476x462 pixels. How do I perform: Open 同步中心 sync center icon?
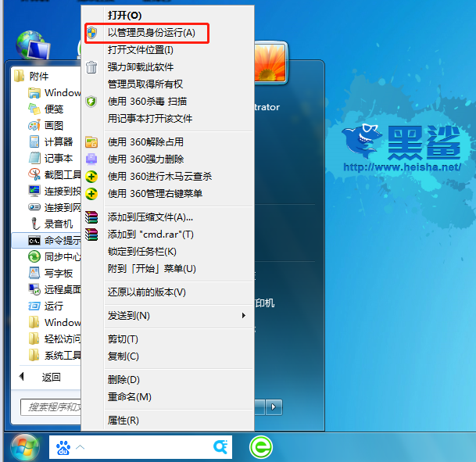pyautogui.click(x=34, y=256)
